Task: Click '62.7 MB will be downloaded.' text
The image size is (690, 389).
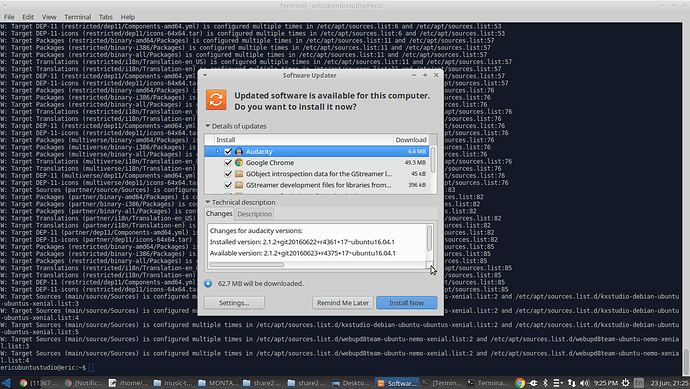Action: tap(261, 283)
